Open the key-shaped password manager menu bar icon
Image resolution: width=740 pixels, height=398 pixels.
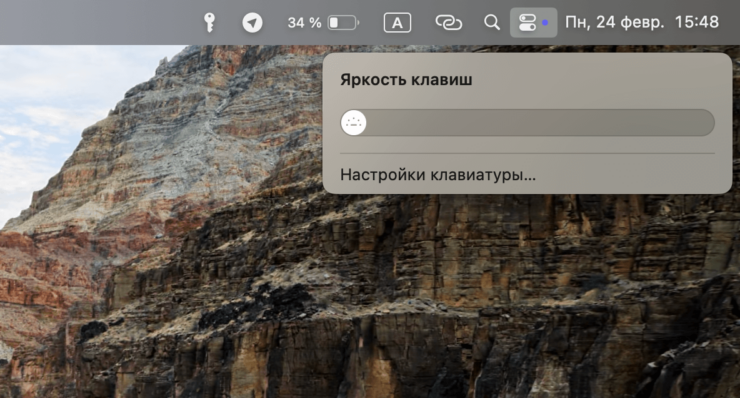pyautogui.click(x=209, y=22)
